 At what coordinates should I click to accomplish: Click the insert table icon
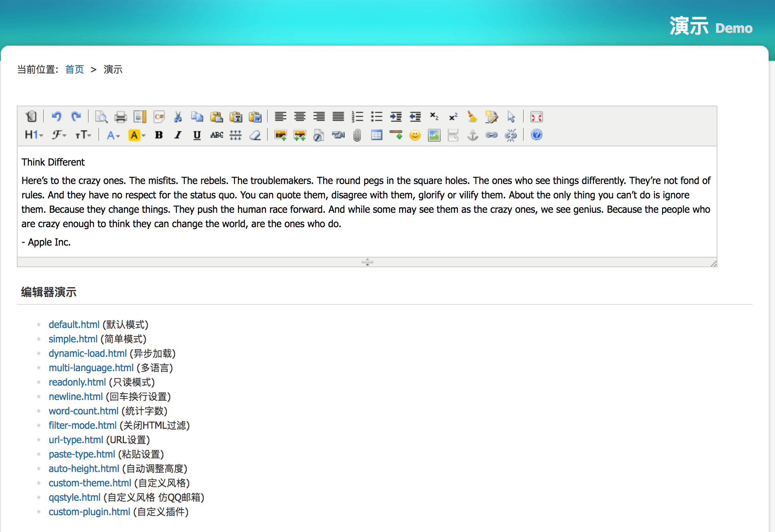376,135
